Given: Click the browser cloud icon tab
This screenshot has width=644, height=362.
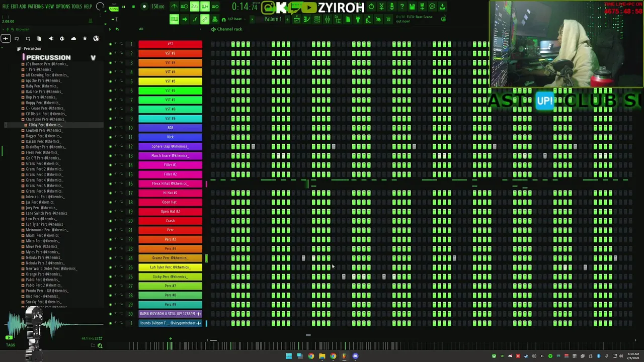Looking at the screenshot, I should (x=73, y=38).
